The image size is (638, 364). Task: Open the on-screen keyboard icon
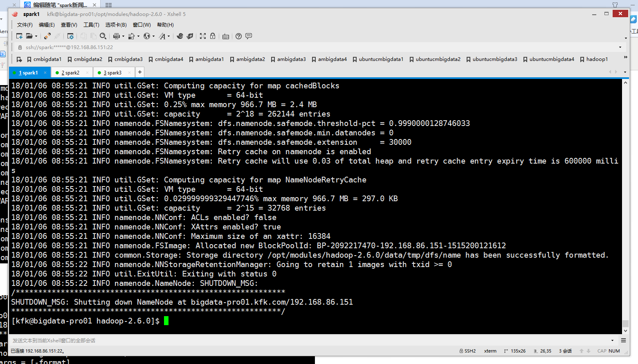225,36
